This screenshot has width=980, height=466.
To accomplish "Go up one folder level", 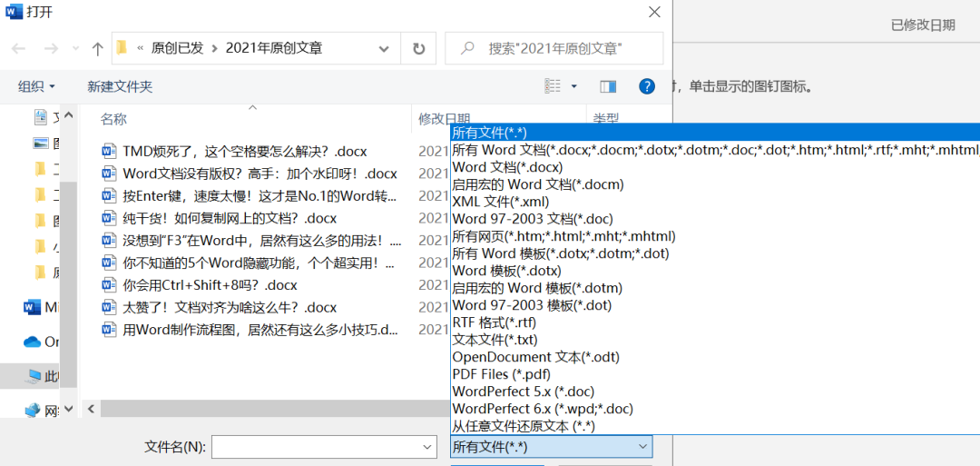I will tap(97, 49).
